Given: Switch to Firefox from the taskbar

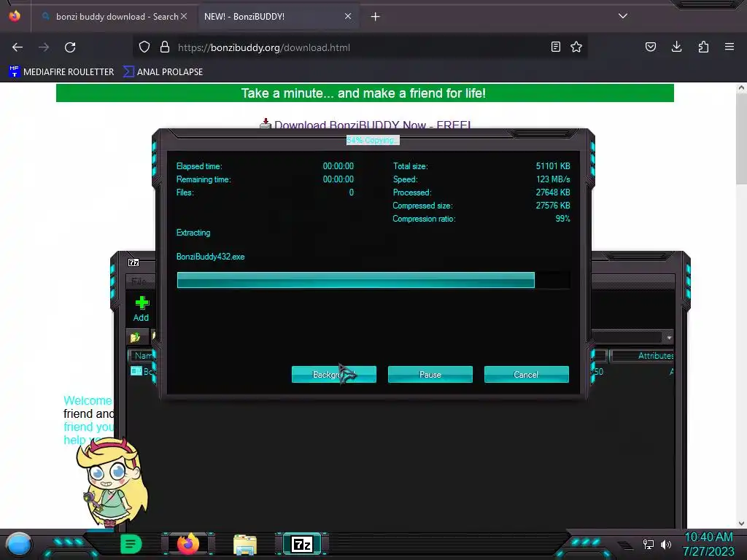Looking at the screenshot, I should [188, 544].
